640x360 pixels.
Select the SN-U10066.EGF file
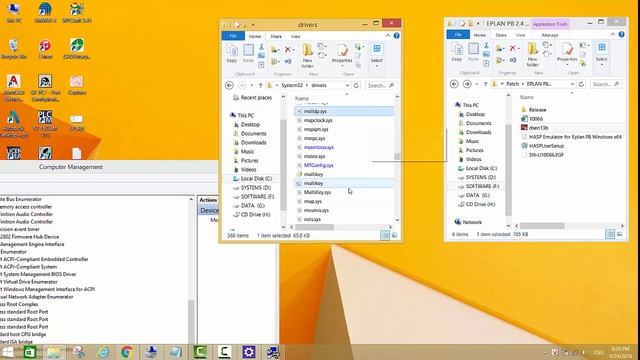pos(546,155)
